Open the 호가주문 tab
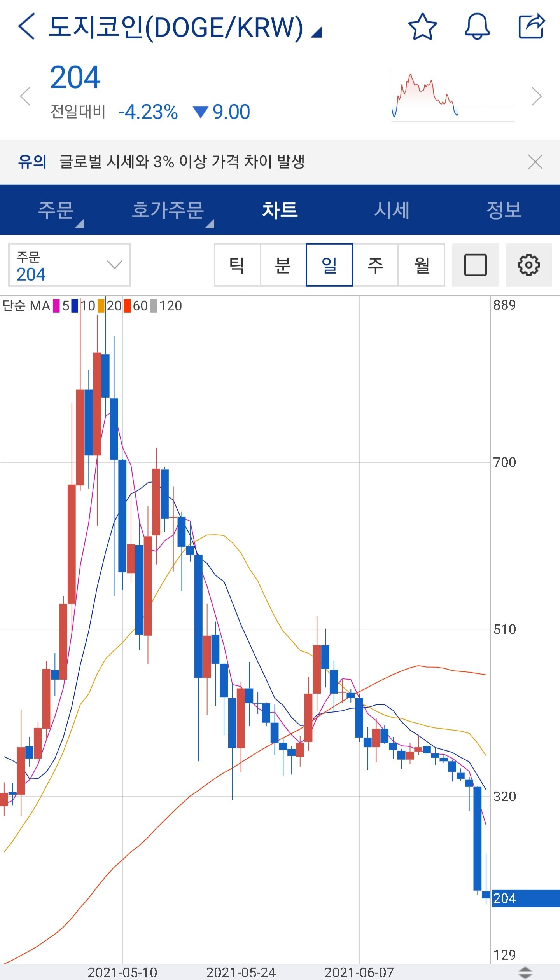This screenshot has width=560, height=980. coord(168,210)
